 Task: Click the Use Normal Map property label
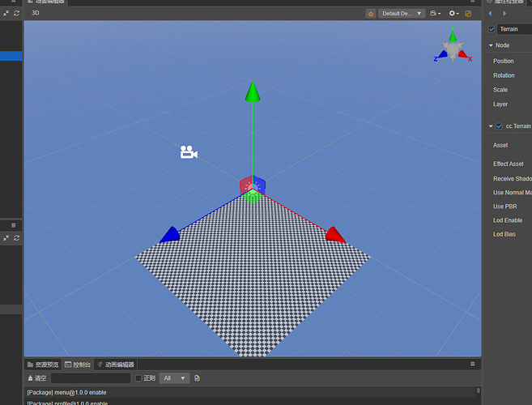tap(513, 193)
